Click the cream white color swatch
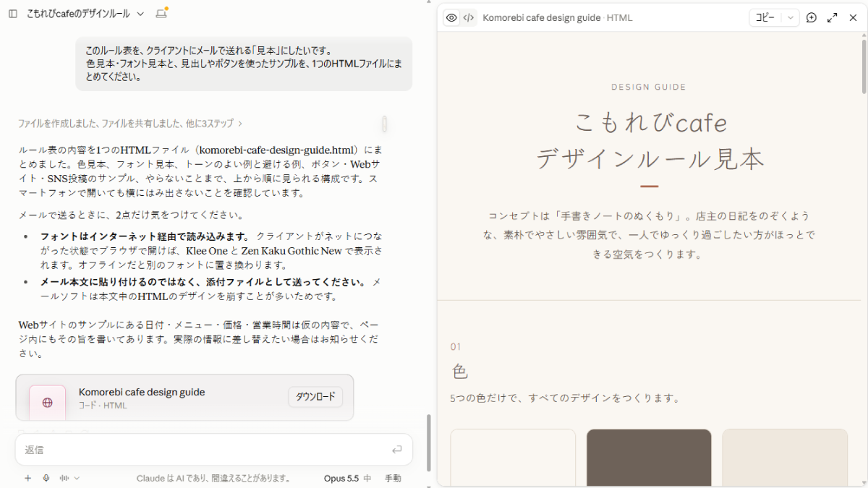Image resolution: width=868 pixels, height=488 pixels. pyautogui.click(x=513, y=458)
